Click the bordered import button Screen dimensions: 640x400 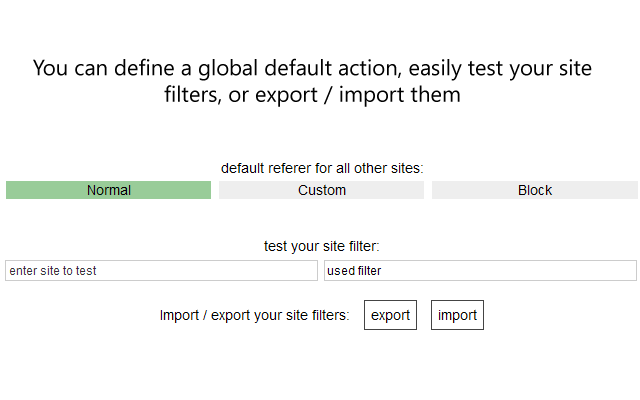coord(457,315)
